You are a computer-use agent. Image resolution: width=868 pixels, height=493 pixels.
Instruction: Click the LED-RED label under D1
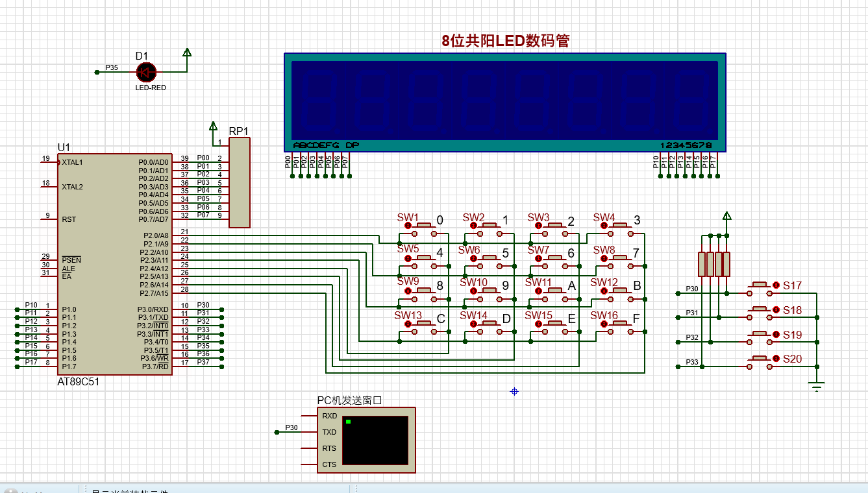coord(151,88)
